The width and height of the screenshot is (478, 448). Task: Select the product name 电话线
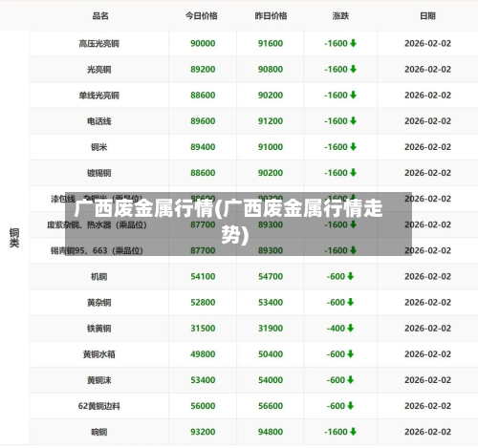(x=99, y=121)
